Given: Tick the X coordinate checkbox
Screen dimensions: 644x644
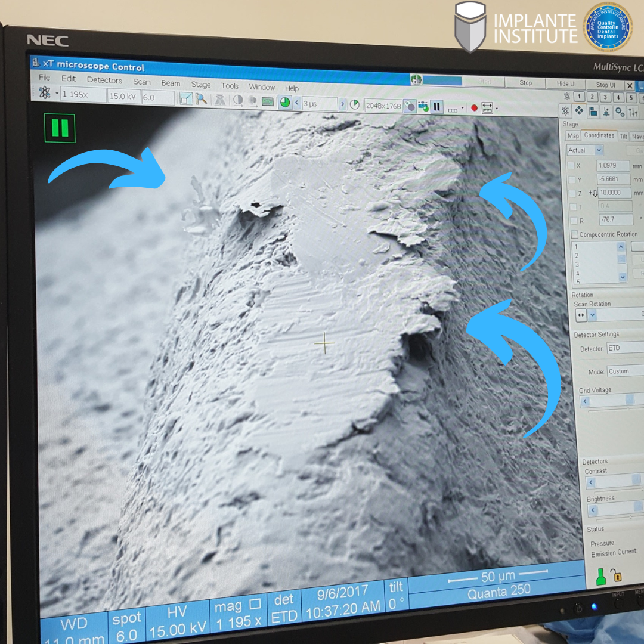Looking at the screenshot, I should 571,166.
